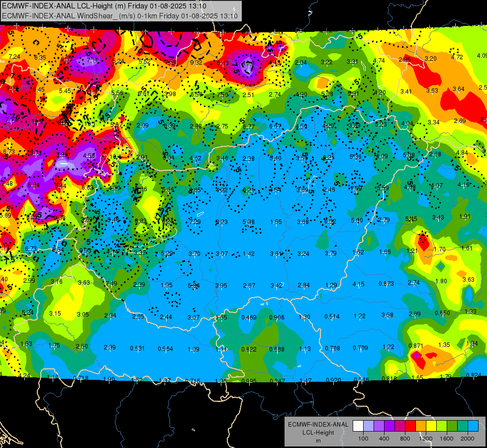The image size is (487, 448).
Task: Click the grid value 0.964
Action: (x=165, y=349)
